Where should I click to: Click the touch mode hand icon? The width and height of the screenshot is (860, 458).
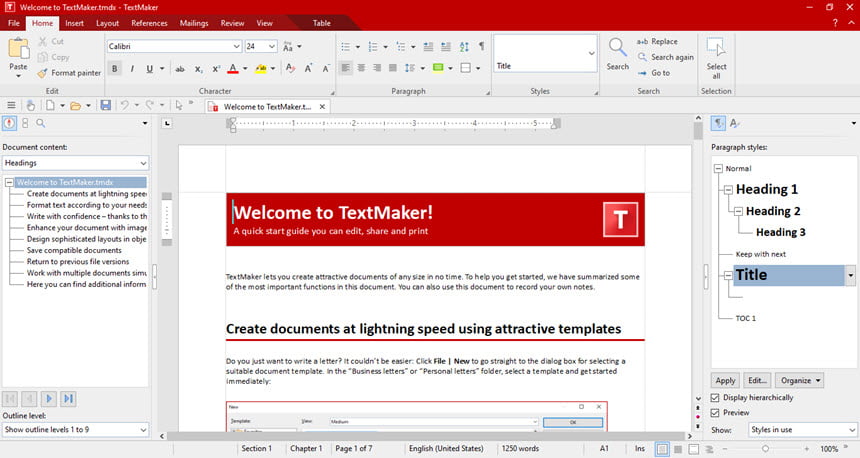coord(31,105)
